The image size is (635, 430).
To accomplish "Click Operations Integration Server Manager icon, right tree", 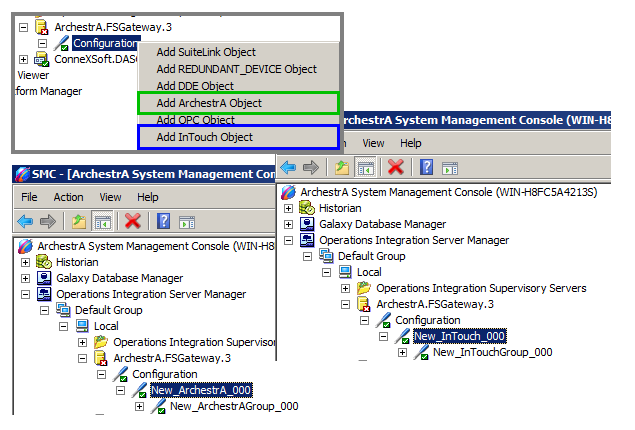I will [x=307, y=240].
